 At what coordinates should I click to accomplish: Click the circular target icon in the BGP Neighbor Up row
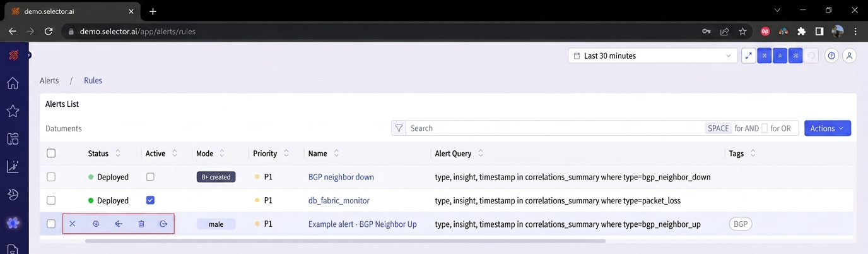click(96, 224)
